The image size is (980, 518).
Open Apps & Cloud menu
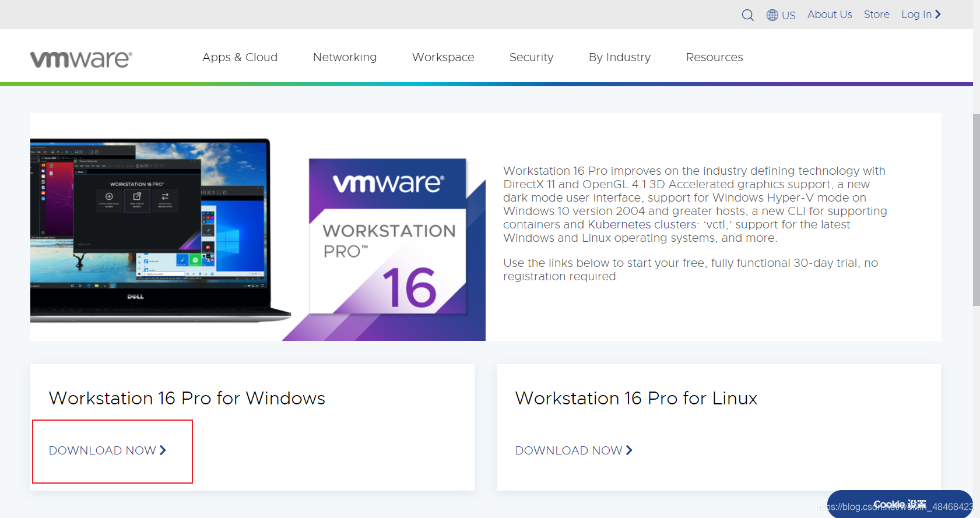point(240,57)
